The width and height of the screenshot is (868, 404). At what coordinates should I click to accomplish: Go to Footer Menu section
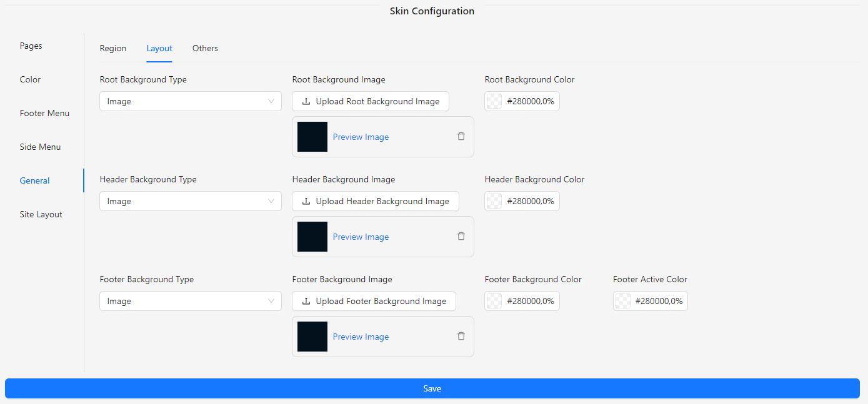(44, 114)
